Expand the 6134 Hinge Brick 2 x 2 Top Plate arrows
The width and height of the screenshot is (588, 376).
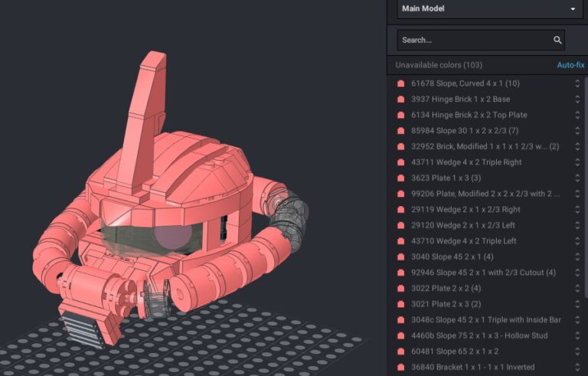[577, 115]
